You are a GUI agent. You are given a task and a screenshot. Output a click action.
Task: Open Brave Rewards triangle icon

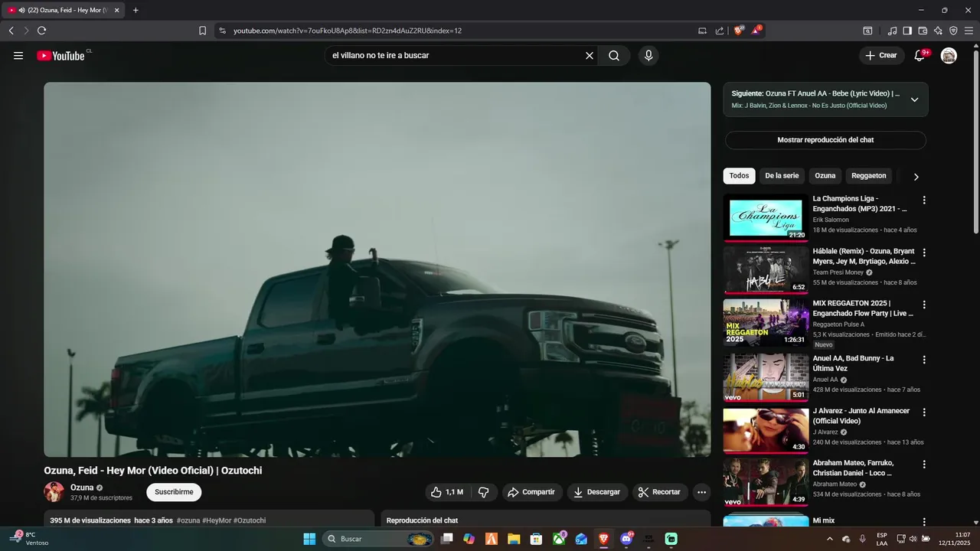pyautogui.click(x=756, y=31)
